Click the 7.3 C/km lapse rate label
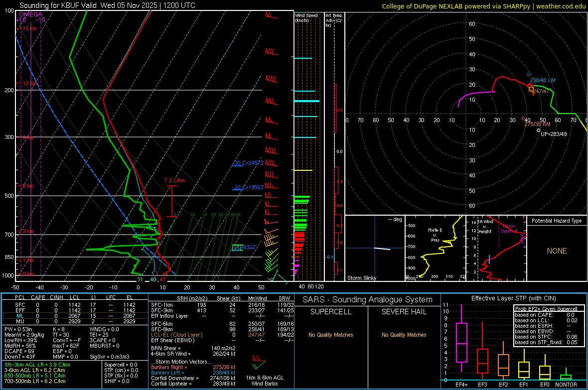 175,180
